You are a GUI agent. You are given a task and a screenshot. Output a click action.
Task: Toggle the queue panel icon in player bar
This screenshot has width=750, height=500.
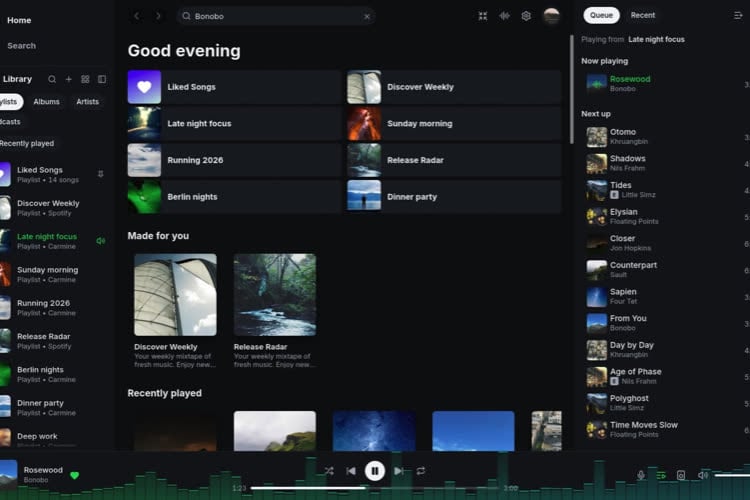[661, 475]
